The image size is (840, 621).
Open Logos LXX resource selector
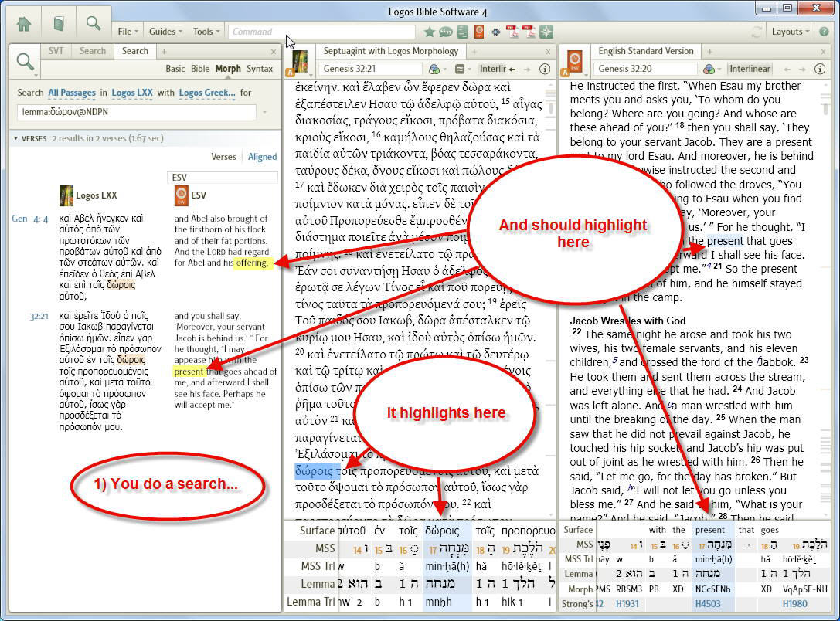click(x=132, y=93)
